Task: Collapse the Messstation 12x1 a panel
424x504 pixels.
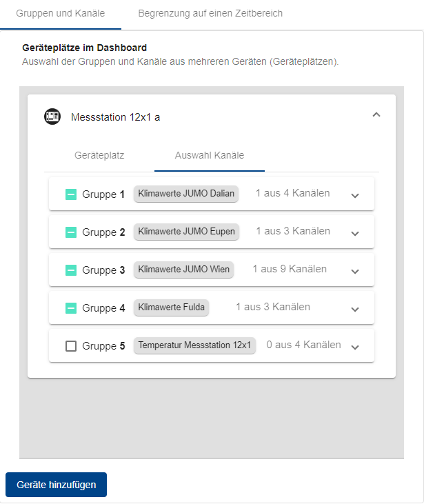Action: pos(376,115)
